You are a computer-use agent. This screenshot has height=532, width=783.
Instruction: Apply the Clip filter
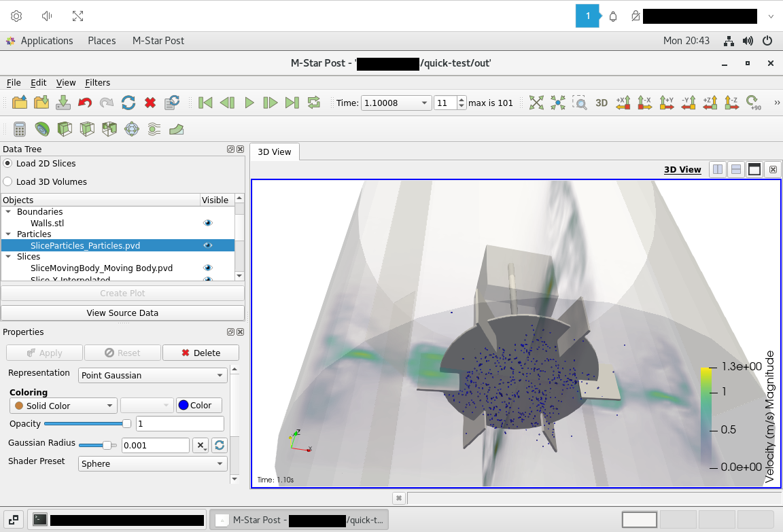click(x=65, y=129)
